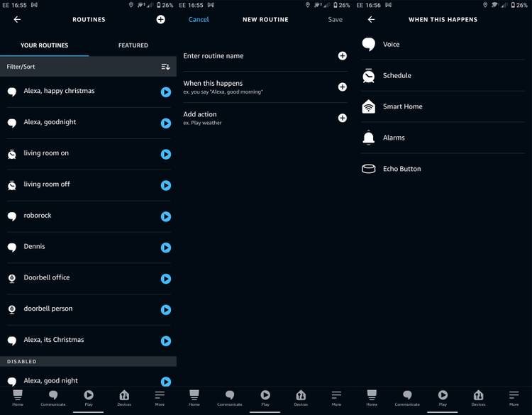Open the Filter/Sort order icon
The height and width of the screenshot is (415, 532).
[165, 67]
